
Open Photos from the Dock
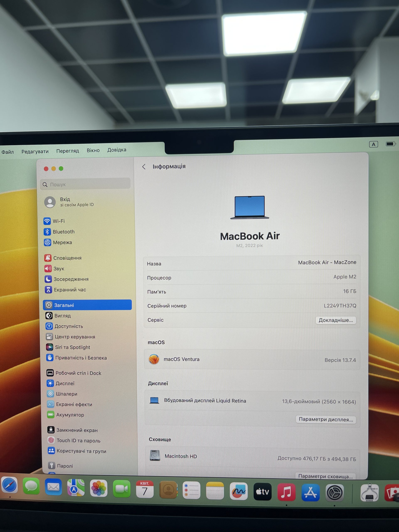[99, 488]
